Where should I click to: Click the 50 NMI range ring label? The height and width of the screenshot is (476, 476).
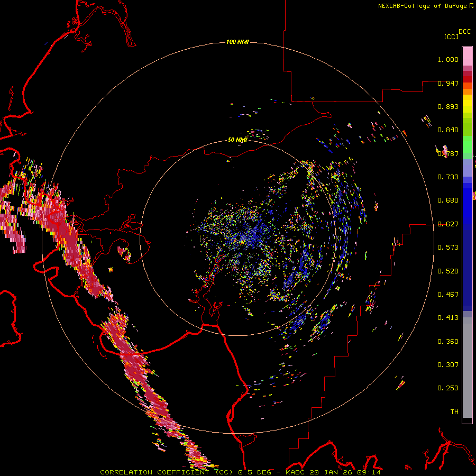tap(237, 140)
